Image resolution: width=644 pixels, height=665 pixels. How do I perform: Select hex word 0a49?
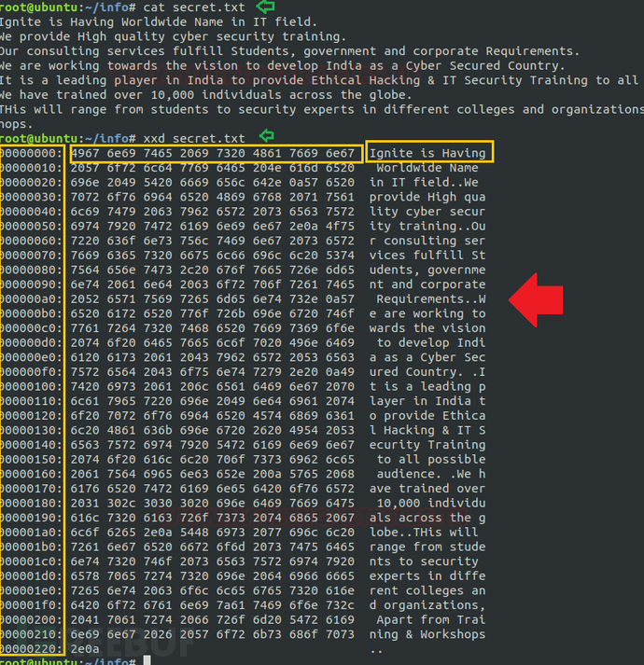pos(340,372)
